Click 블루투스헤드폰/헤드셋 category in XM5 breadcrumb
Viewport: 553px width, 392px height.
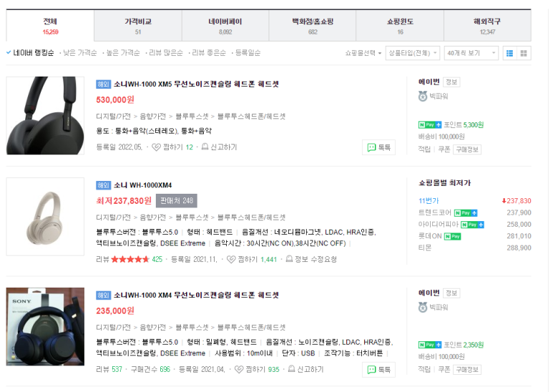pos(251,117)
